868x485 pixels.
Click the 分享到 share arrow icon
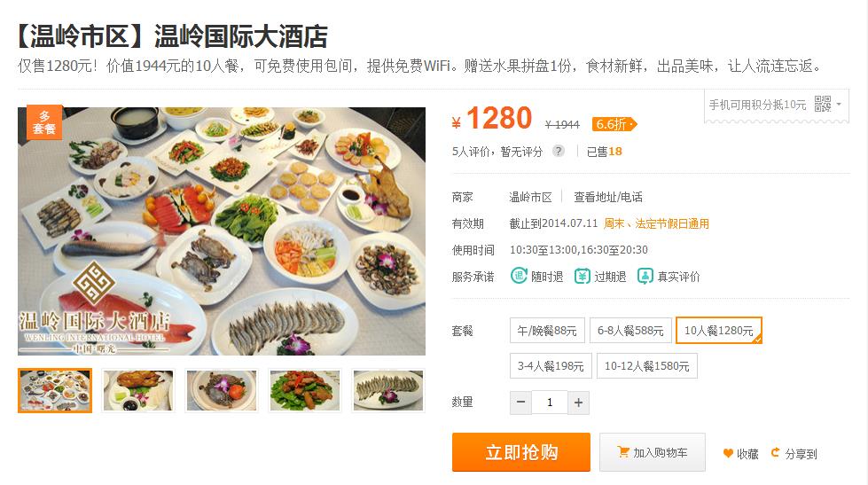[x=775, y=452]
